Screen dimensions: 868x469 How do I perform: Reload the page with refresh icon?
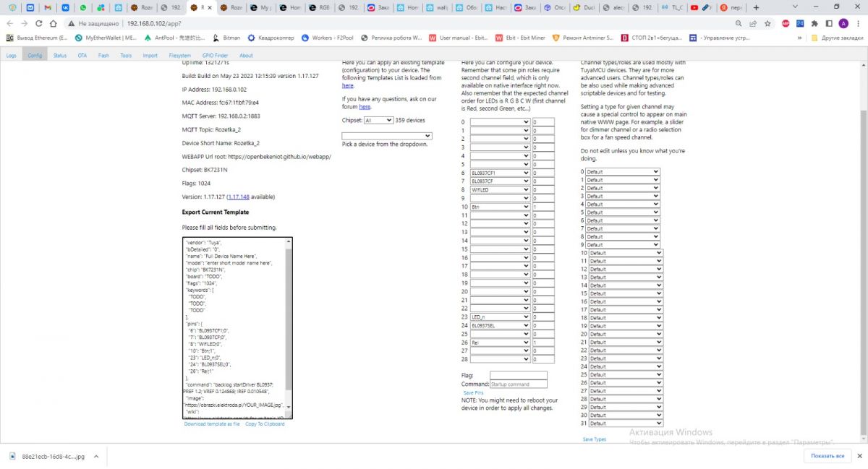pos(40,23)
